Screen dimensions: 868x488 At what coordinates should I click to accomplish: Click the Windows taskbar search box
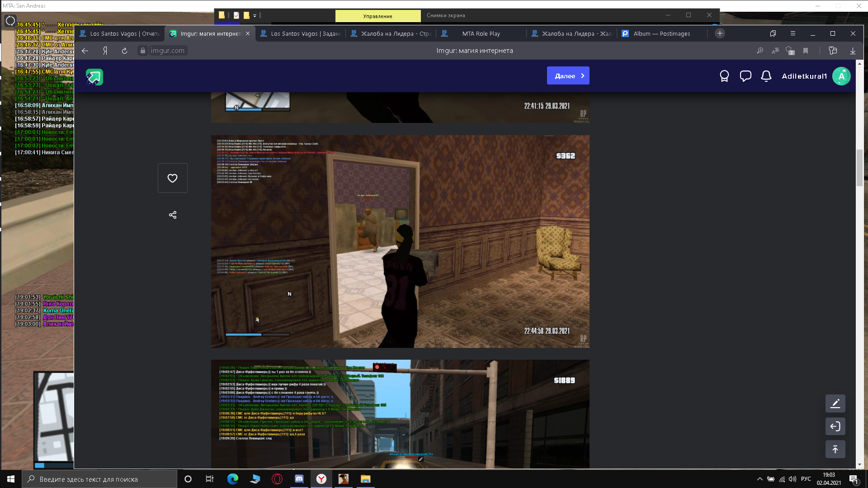point(99,479)
